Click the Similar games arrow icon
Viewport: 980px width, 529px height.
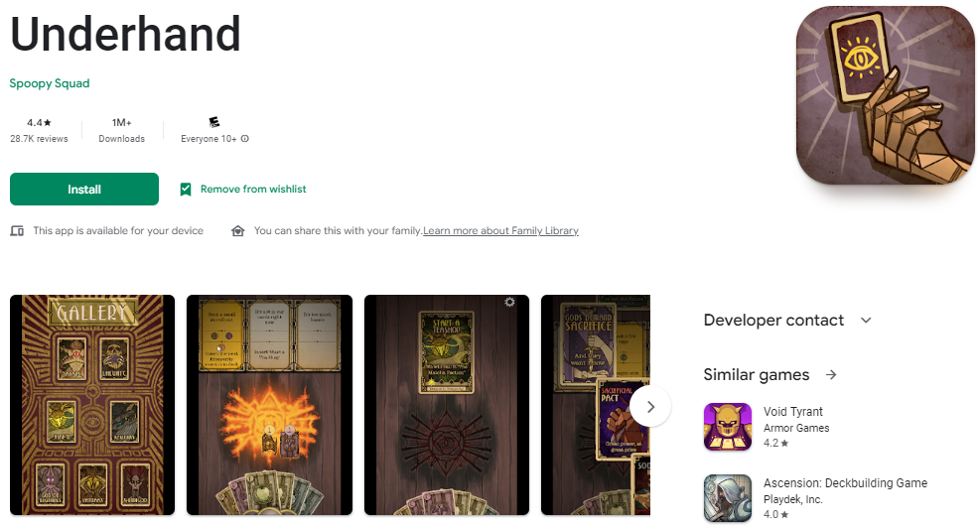pos(831,375)
